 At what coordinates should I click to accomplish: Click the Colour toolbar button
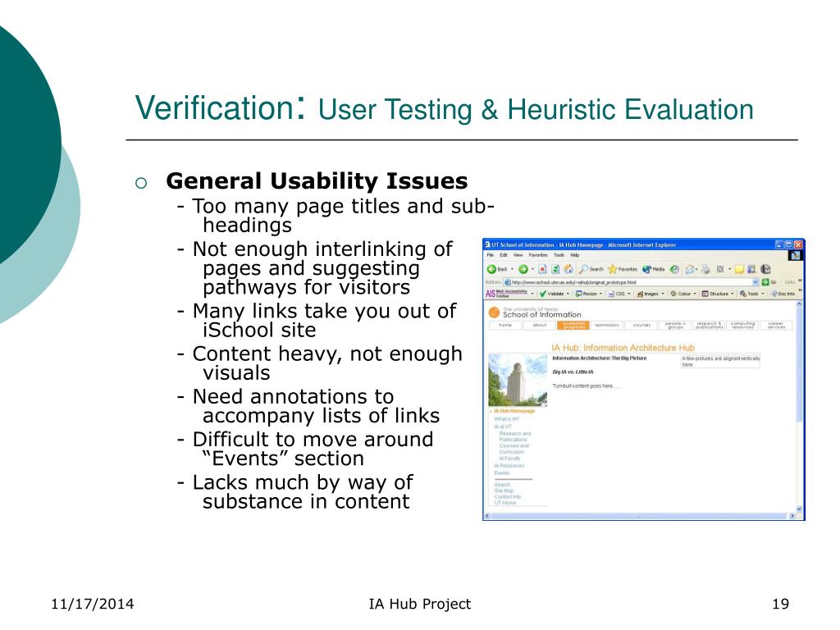(680, 294)
